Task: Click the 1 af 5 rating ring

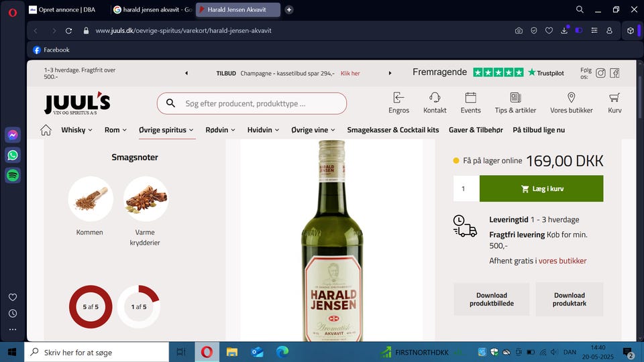Action: pyautogui.click(x=139, y=306)
